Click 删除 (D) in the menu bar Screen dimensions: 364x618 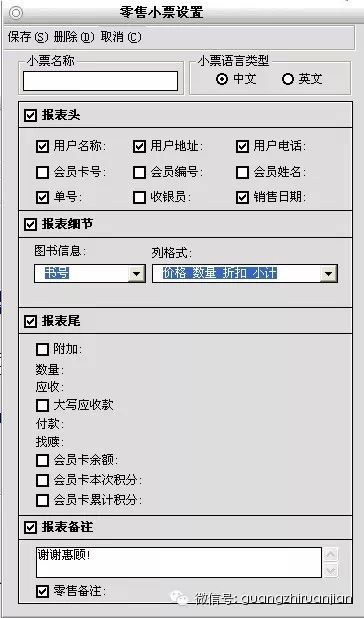(x=74, y=37)
